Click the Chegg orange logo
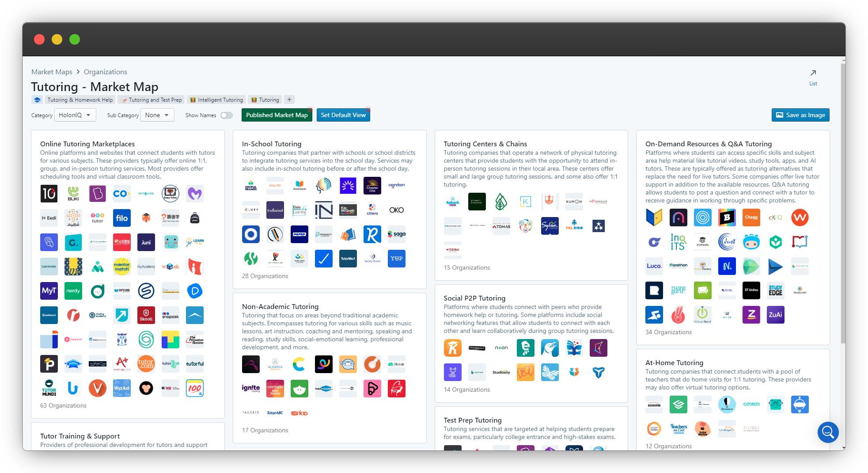This screenshot has width=868, height=473. tap(751, 217)
